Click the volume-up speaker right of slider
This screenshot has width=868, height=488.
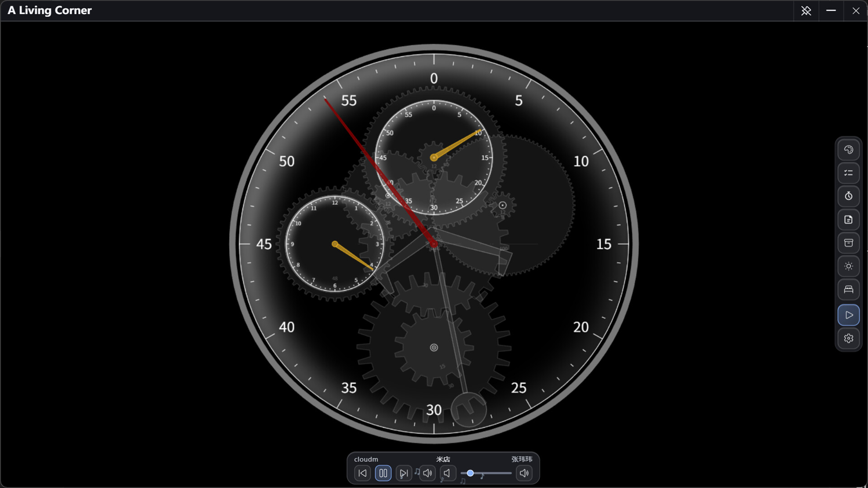click(524, 473)
